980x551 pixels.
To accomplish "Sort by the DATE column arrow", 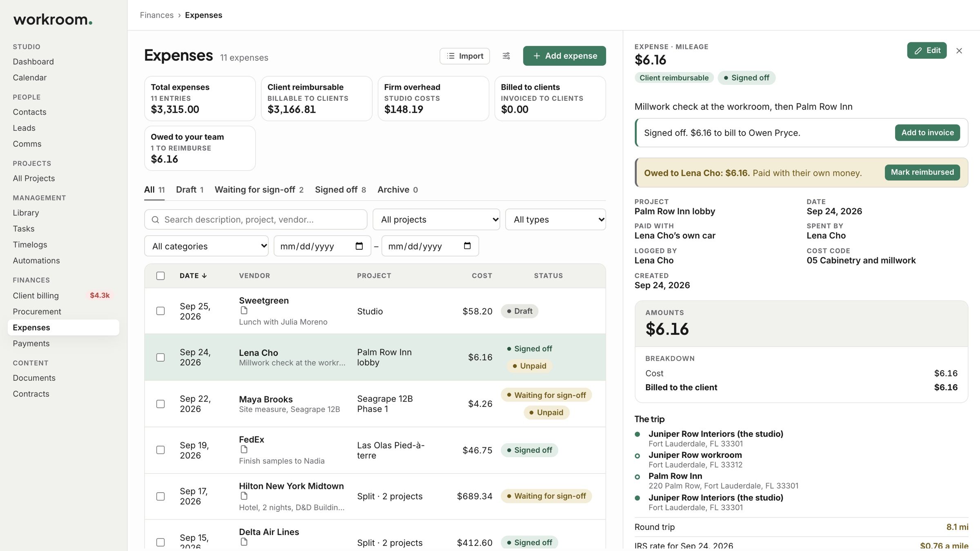I will [x=204, y=276].
